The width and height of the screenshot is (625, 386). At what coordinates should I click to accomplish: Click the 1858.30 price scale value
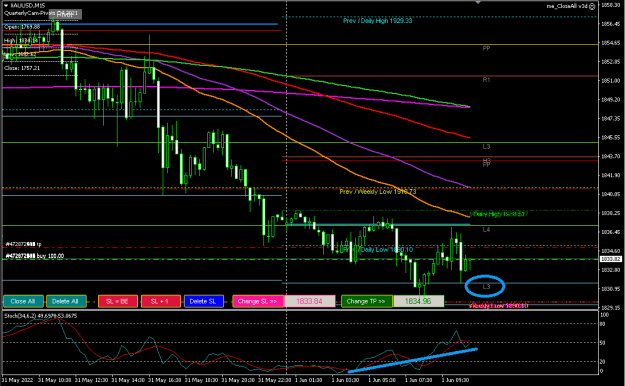click(x=610, y=5)
